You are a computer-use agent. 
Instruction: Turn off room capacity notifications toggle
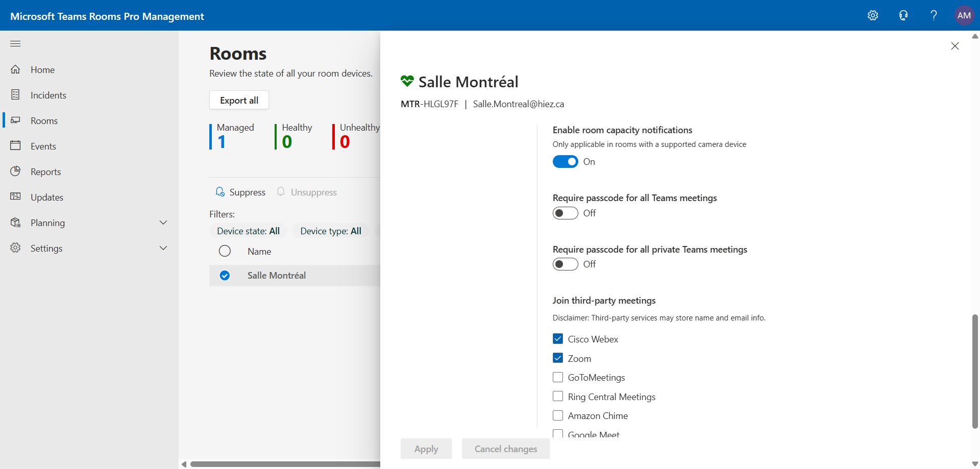point(565,162)
